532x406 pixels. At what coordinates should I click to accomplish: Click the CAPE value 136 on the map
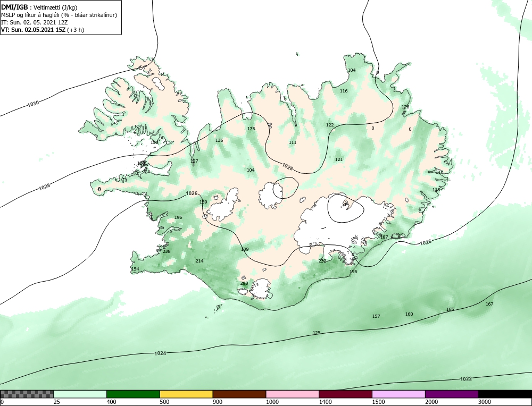point(219,140)
